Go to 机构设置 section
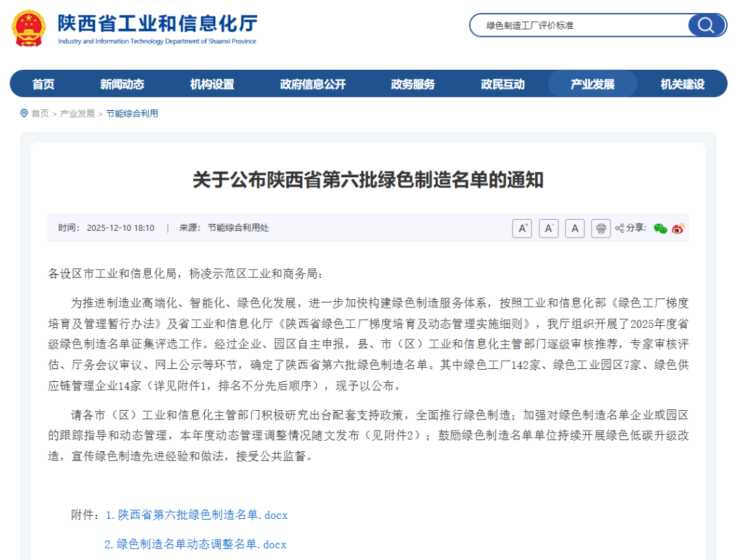740x560 pixels. click(x=212, y=84)
